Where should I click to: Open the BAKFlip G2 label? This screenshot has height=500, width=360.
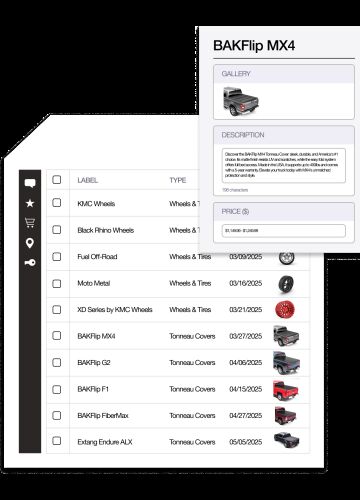pyautogui.click(x=94, y=363)
